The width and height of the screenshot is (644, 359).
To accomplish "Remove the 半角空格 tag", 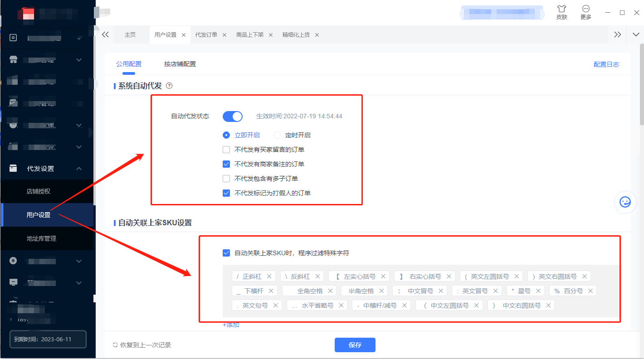I will [x=381, y=291].
